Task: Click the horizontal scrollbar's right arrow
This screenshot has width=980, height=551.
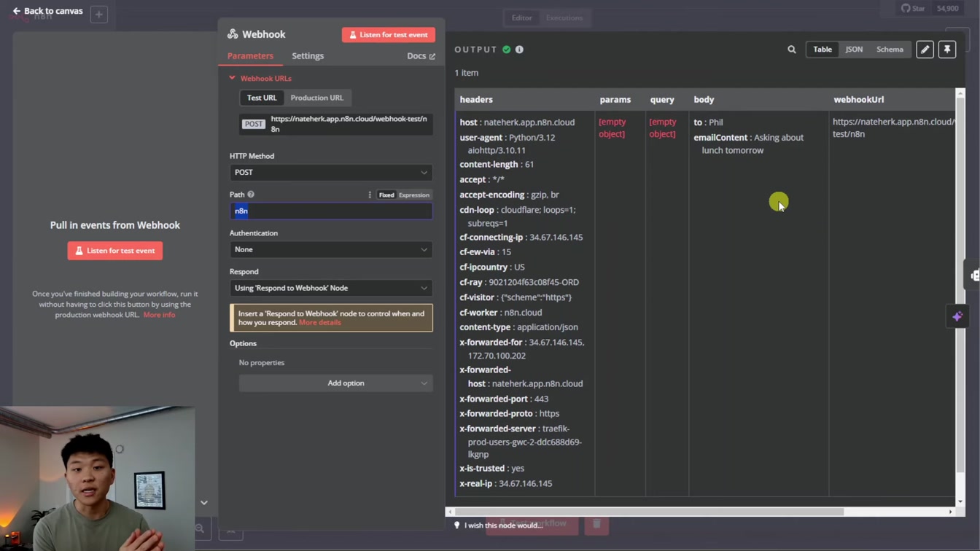Action: pyautogui.click(x=950, y=512)
